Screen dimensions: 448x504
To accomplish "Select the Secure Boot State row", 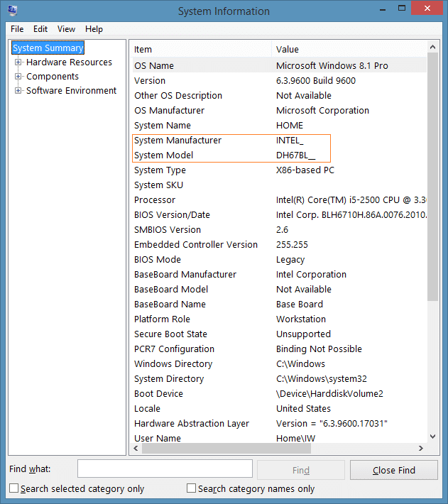I will (279, 334).
